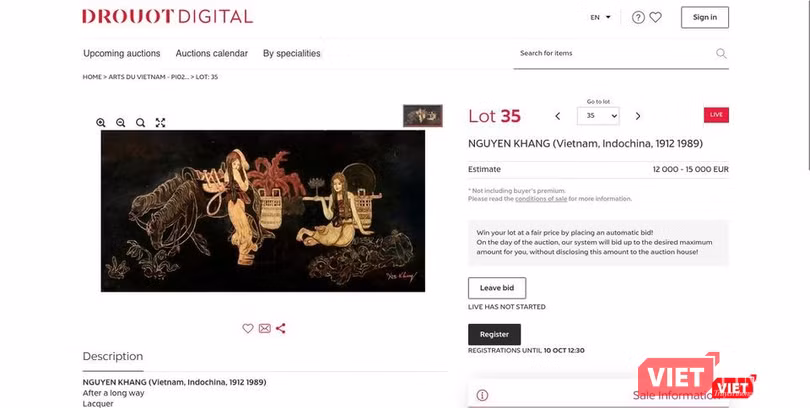Click the NGUYEN KHANG lot title heading
Viewport: 810px width, 408px height.
[585, 144]
